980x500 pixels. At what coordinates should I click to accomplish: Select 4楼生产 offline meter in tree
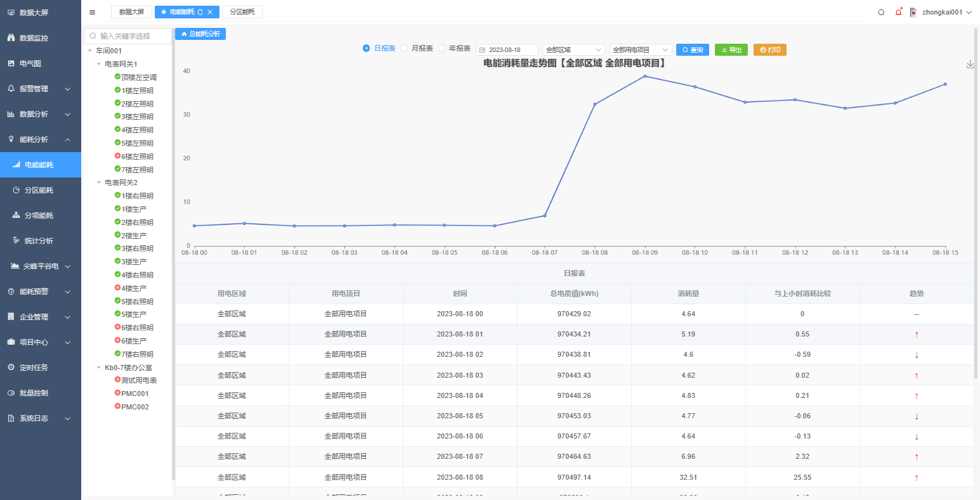point(134,288)
